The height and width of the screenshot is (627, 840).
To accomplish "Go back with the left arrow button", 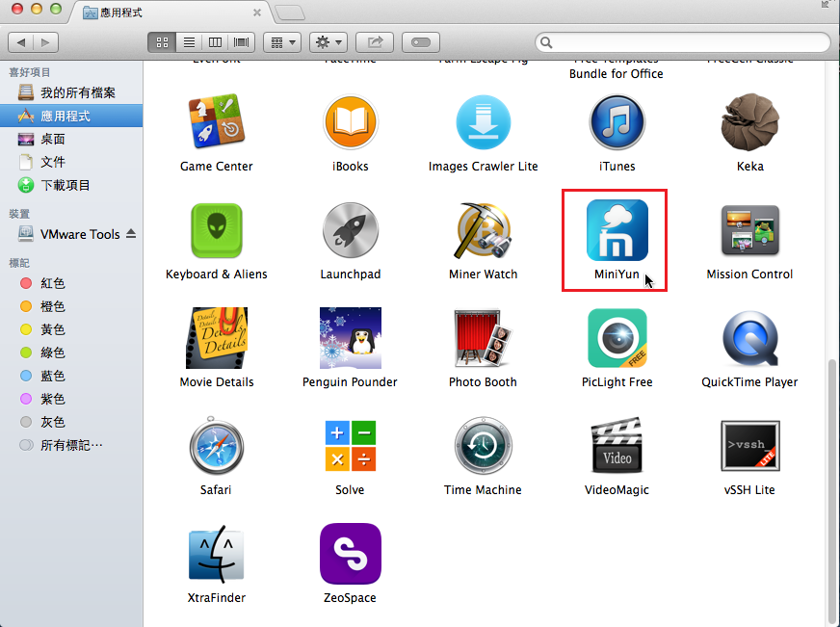I will [x=21, y=42].
